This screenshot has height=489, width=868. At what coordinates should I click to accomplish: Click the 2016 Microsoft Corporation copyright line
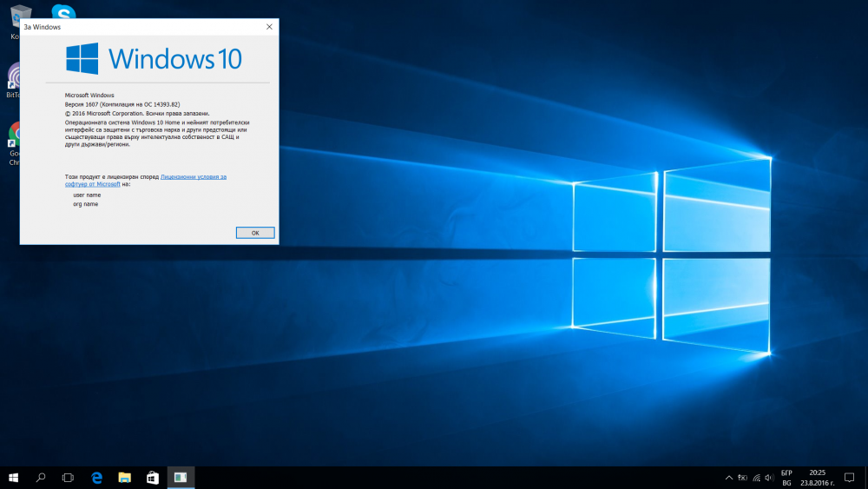137,114
